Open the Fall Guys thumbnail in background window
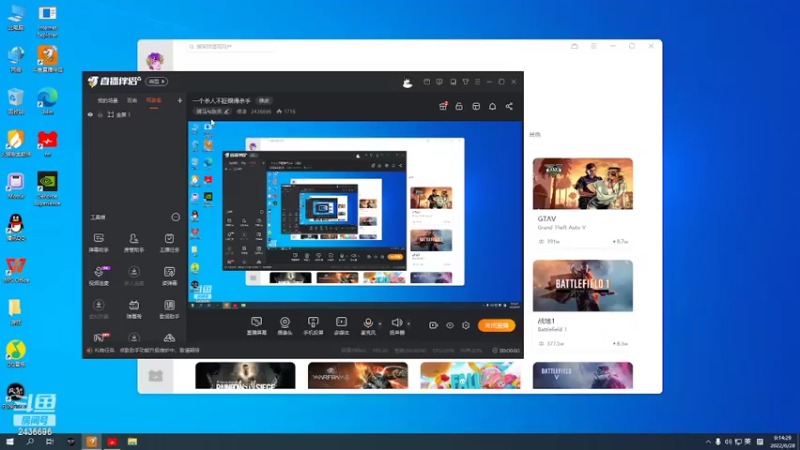 tap(470, 376)
